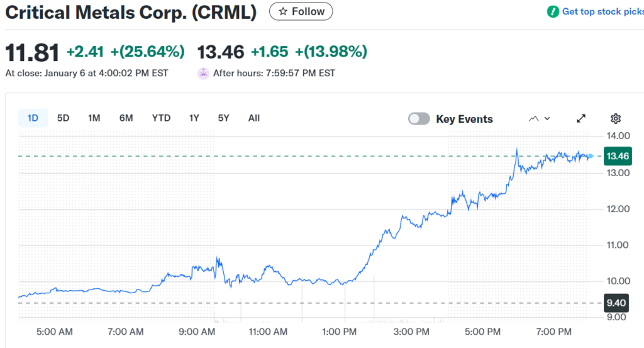Click the green 13.46 price tag on axis
Image resolution: width=644 pixels, height=348 pixels.
[x=618, y=156]
